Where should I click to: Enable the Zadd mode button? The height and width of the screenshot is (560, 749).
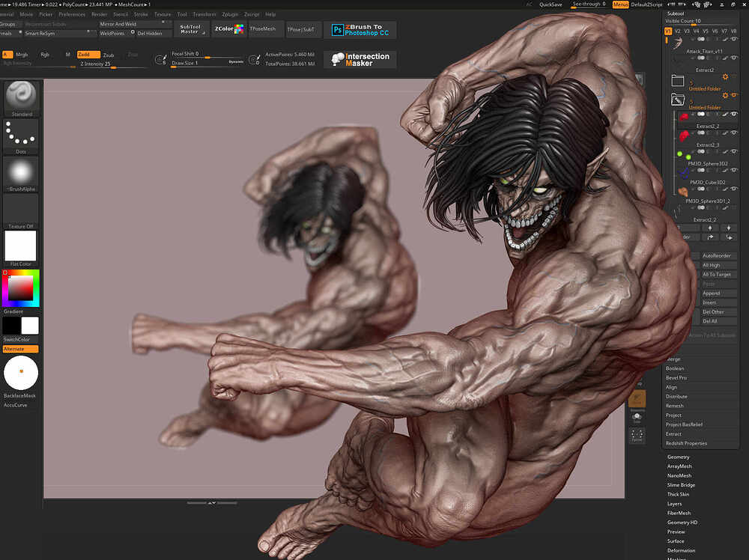pyautogui.click(x=88, y=55)
